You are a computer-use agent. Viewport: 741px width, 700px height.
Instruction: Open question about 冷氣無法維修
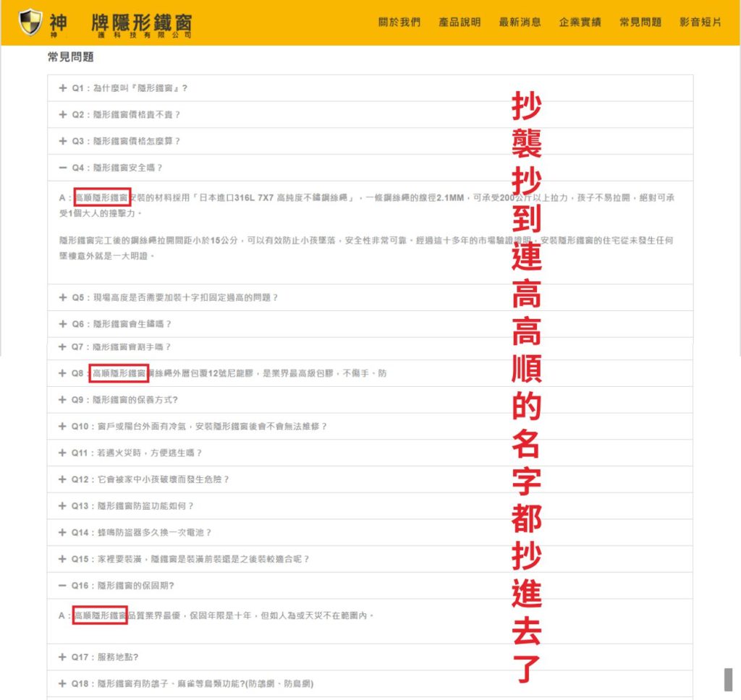[x=212, y=426]
